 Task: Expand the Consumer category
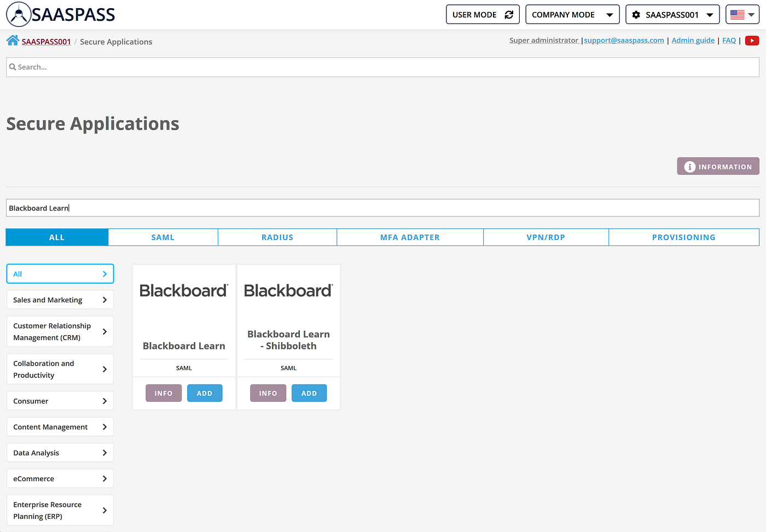pyautogui.click(x=60, y=401)
